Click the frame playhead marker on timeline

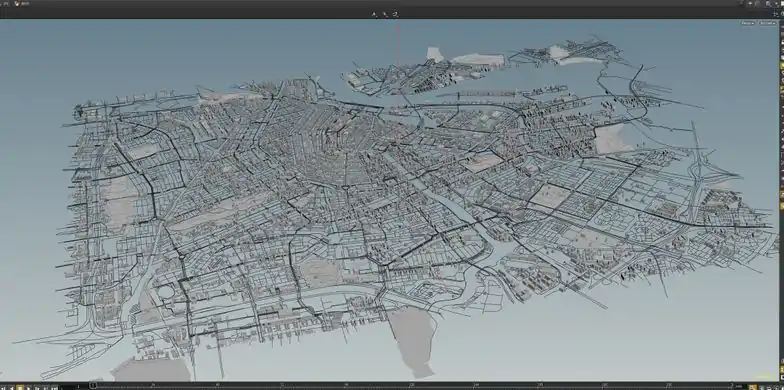click(x=93, y=385)
